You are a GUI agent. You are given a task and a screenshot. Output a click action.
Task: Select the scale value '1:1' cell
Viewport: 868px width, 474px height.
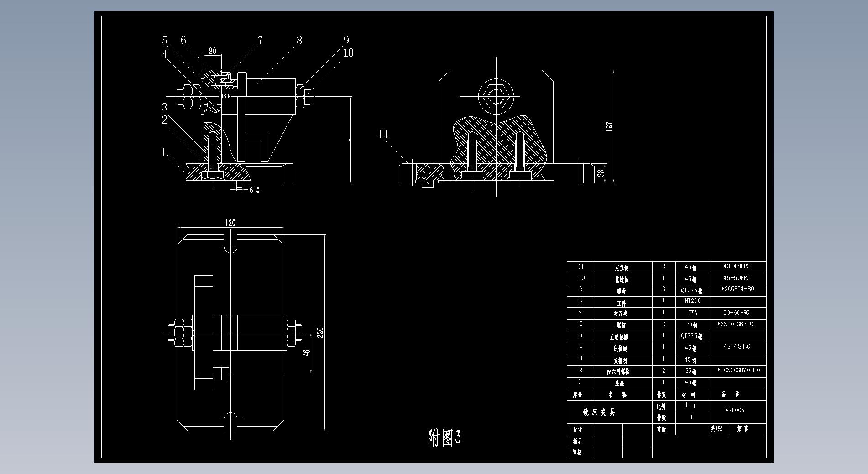(x=691, y=406)
